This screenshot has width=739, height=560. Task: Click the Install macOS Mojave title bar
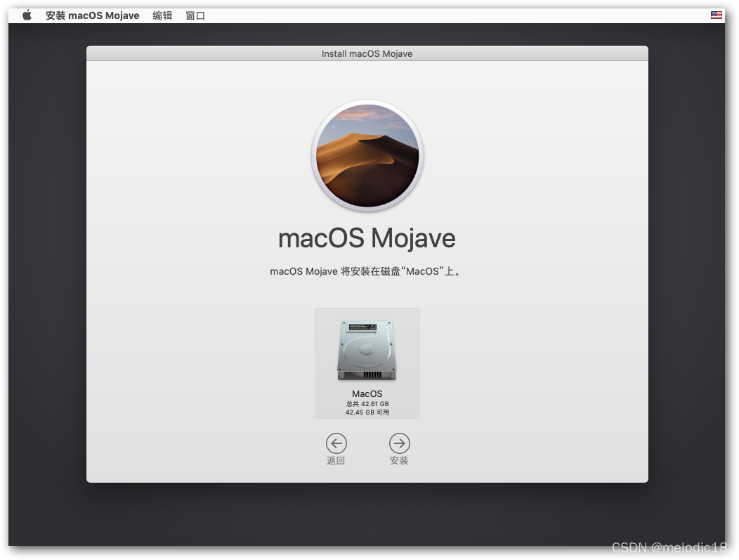[367, 53]
